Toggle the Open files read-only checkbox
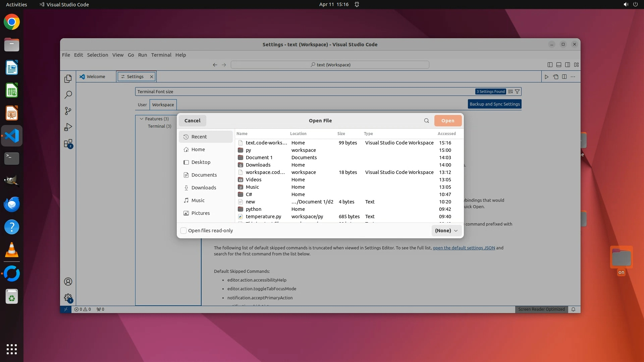The width and height of the screenshot is (644, 362). coord(183,231)
